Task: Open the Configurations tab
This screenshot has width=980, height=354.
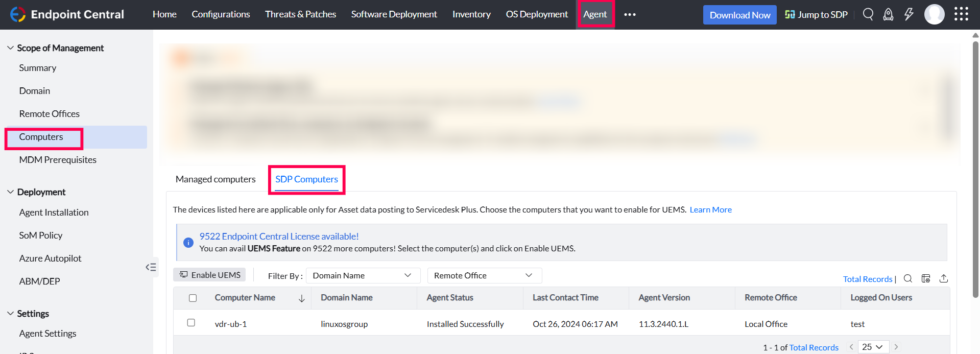Action: click(x=221, y=14)
